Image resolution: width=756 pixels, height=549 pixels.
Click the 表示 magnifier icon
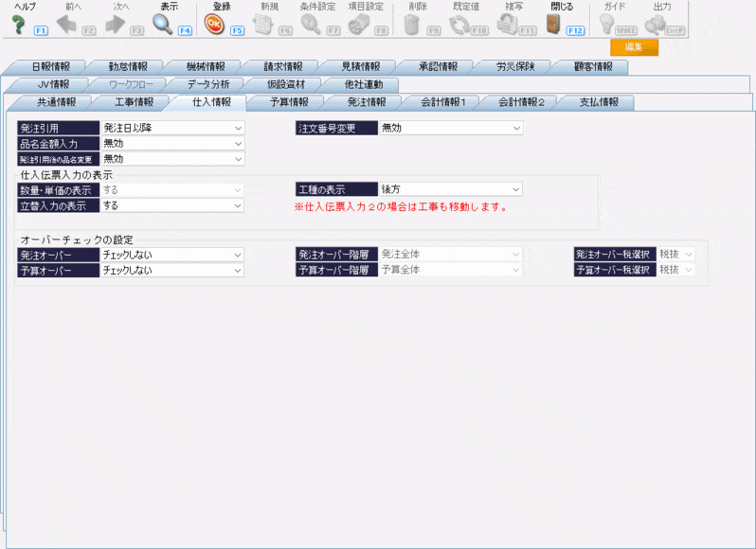pyautogui.click(x=163, y=25)
